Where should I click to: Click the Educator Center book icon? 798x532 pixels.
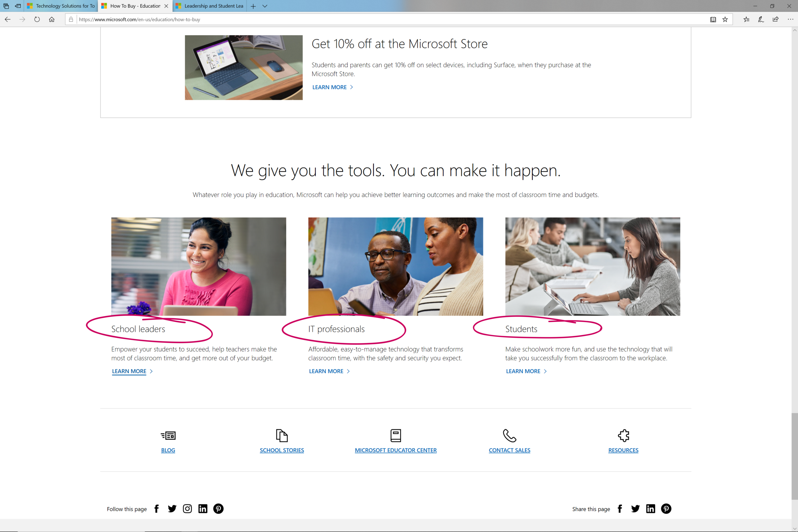click(395, 435)
